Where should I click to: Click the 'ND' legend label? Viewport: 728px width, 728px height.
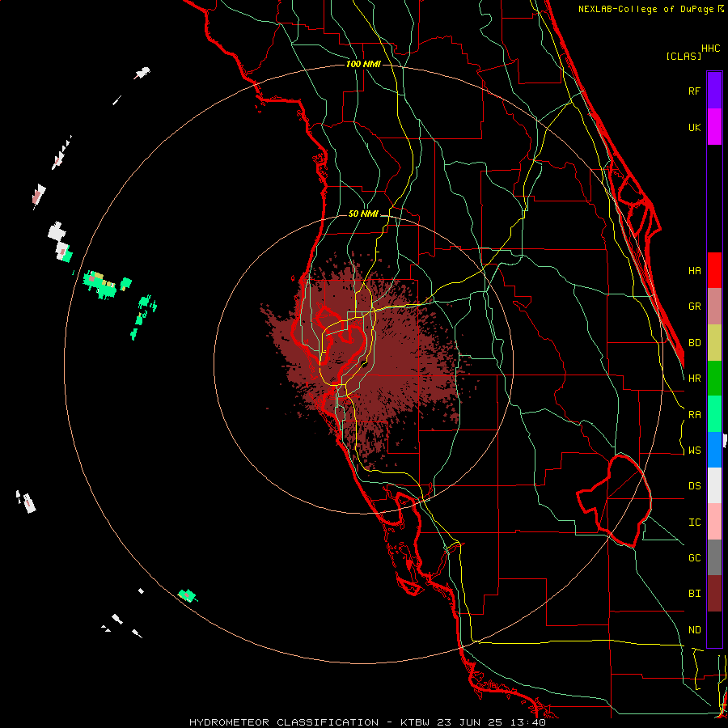(x=694, y=630)
